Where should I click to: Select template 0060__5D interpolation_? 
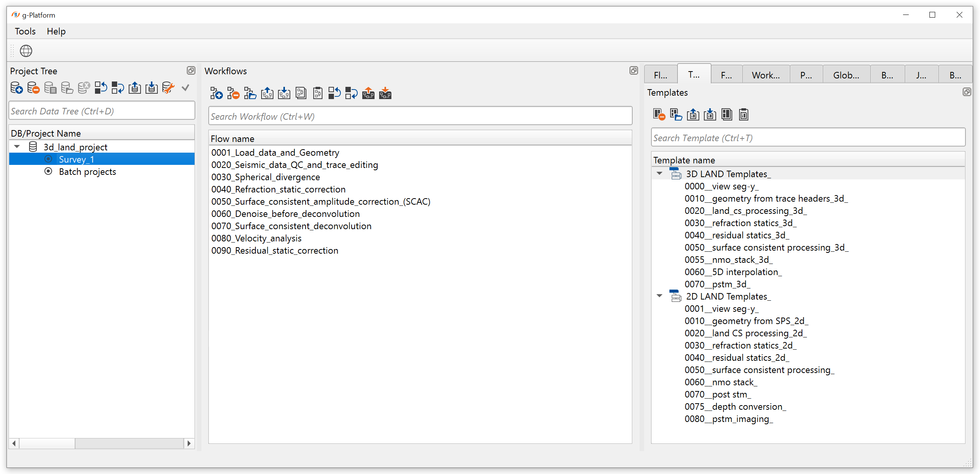733,272
